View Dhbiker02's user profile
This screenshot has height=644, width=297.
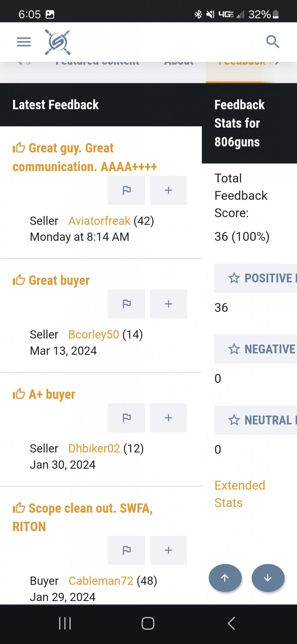[94, 448]
